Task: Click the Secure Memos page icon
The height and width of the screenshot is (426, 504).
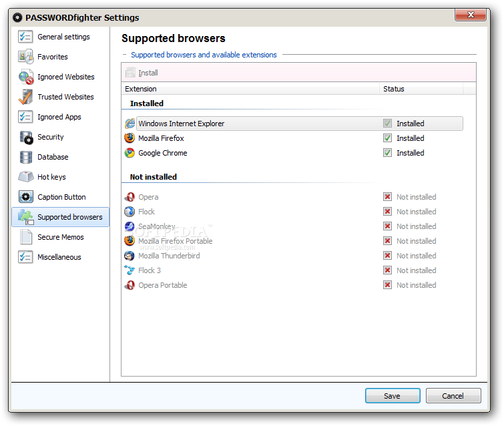Action: pyautogui.click(x=26, y=236)
